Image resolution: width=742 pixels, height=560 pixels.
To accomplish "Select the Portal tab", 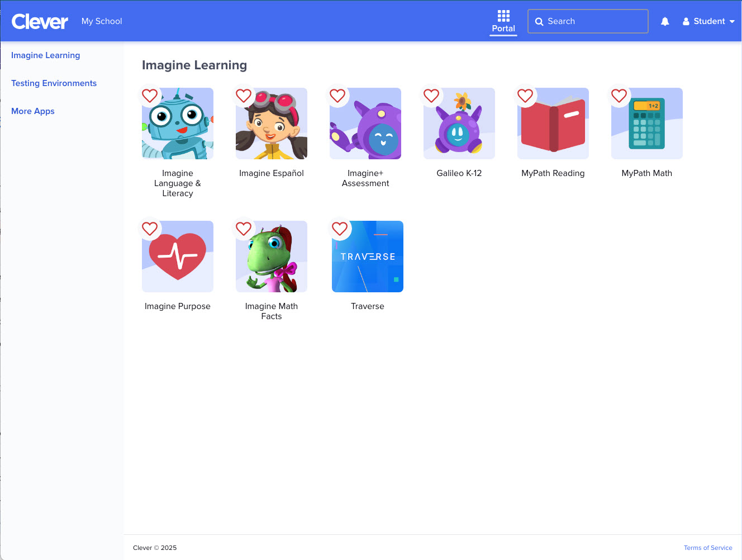I will [x=503, y=21].
